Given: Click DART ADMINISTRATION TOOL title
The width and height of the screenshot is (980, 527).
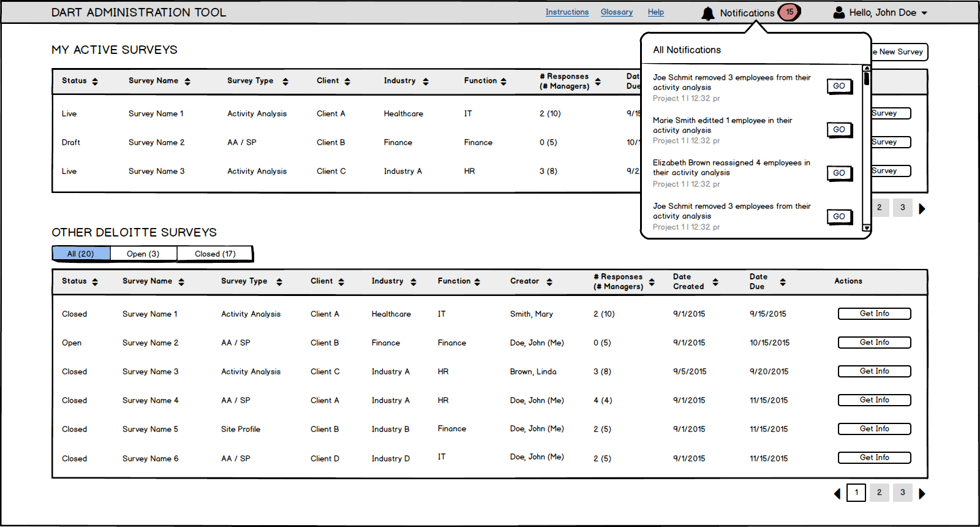Looking at the screenshot, I should pos(138,13).
